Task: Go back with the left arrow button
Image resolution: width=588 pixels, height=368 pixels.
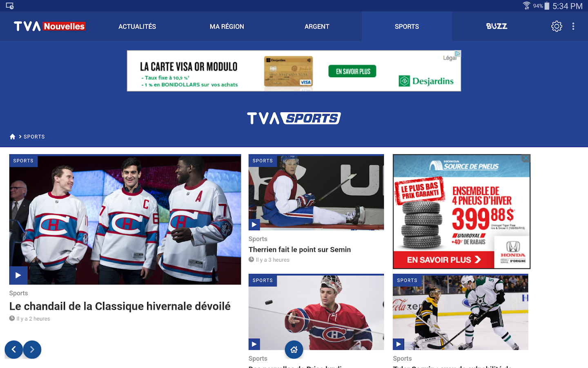Action: (x=13, y=350)
